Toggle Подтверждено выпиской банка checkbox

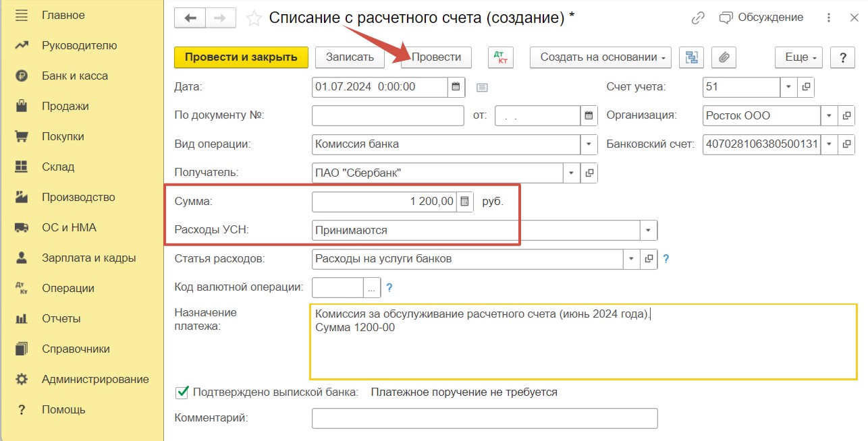click(x=182, y=392)
